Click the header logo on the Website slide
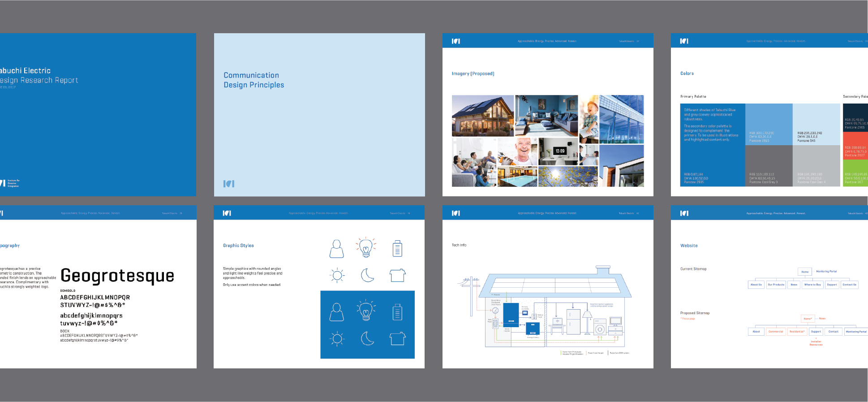The image size is (868, 402). click(x=684, y=213)
